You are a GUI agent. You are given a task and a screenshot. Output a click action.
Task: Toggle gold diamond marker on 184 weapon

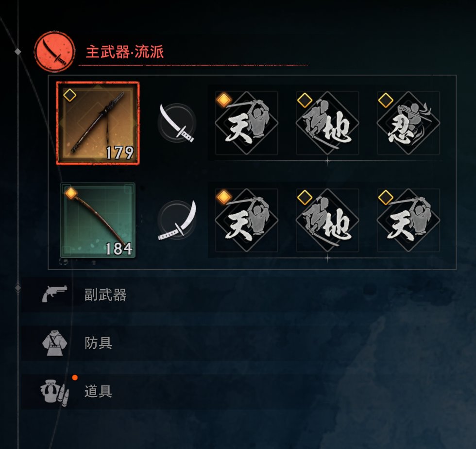coord(70,193)
